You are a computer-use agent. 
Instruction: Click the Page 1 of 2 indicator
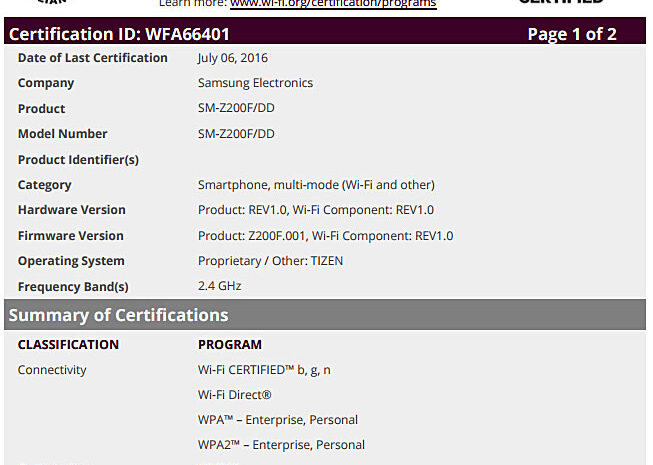[572, 34]
